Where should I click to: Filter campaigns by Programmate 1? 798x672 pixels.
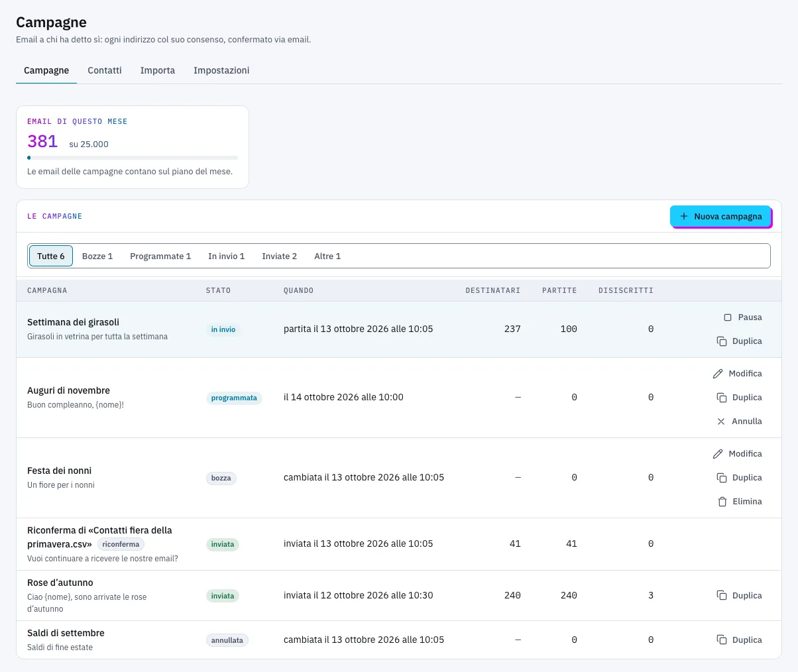coord(160,256)
